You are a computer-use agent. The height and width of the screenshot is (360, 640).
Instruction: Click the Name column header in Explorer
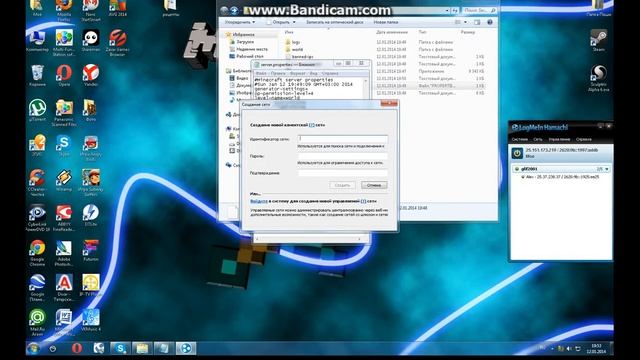coord(289,32)
